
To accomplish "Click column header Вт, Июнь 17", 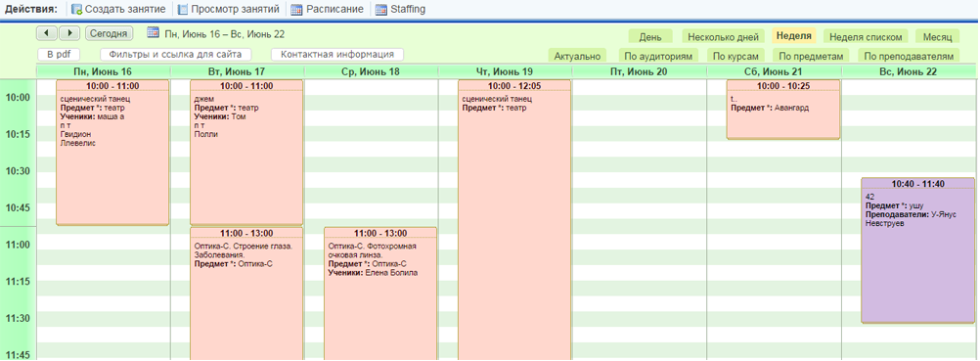I will [238, 71].
